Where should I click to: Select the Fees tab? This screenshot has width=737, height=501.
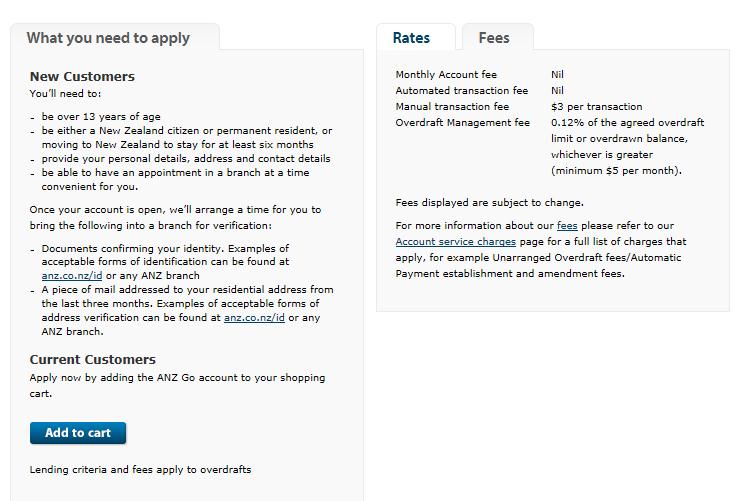[x=494, y=38]
